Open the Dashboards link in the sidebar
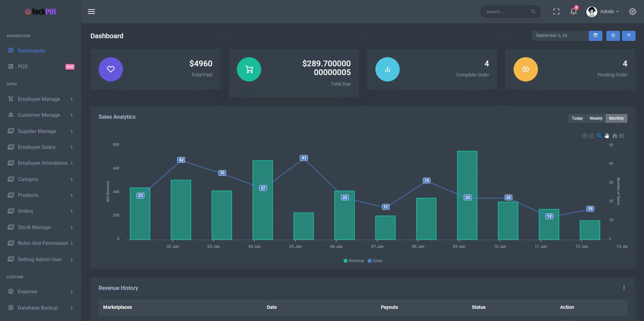 point(32,51)
